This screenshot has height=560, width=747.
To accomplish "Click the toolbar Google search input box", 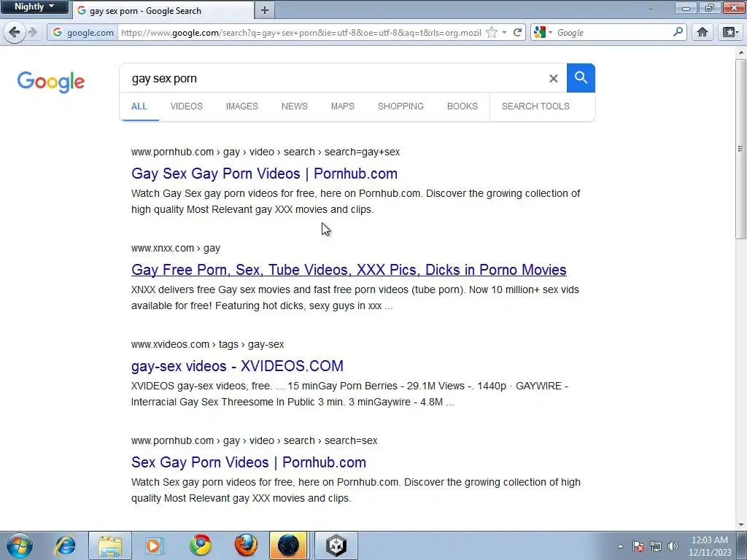I will (612, 32).
